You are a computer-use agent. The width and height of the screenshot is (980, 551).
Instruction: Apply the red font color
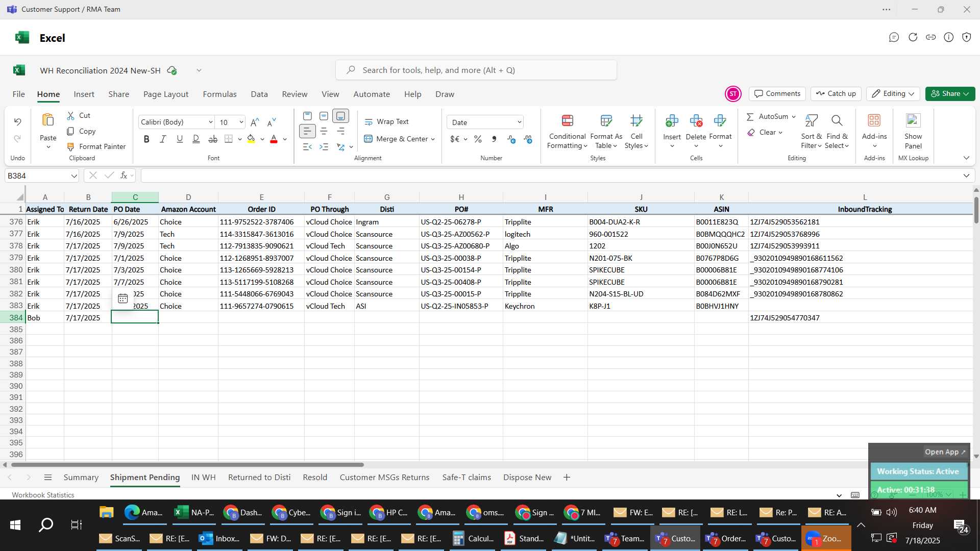point(274,139)
